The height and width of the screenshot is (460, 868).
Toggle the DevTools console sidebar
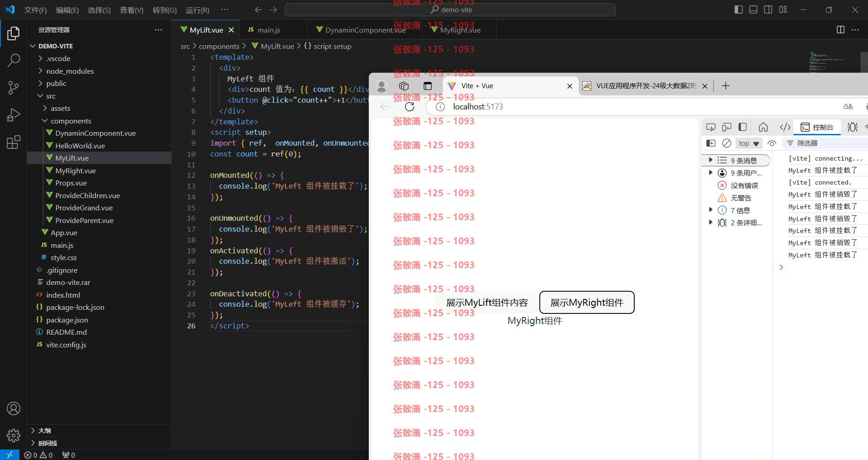point(711,143)
